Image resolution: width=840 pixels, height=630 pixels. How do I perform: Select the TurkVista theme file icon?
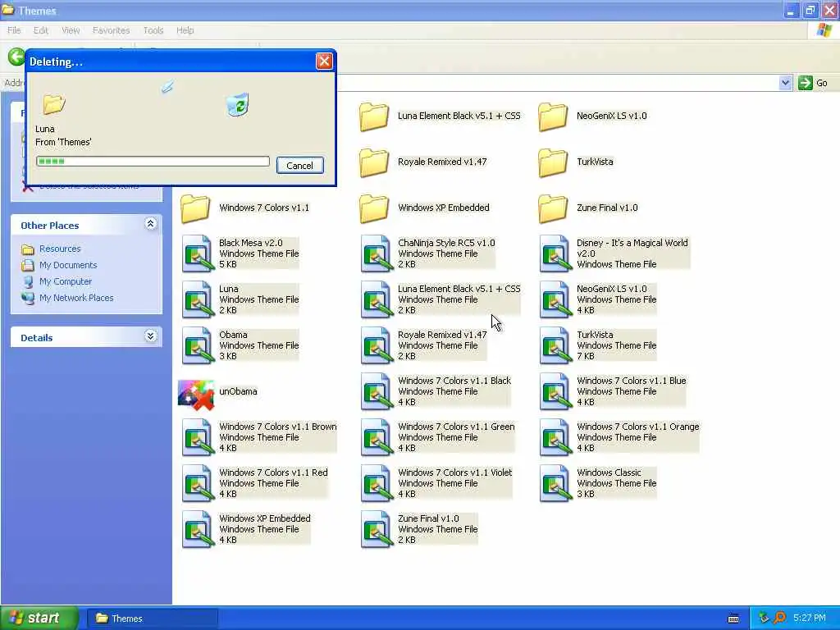click(555, 345)
